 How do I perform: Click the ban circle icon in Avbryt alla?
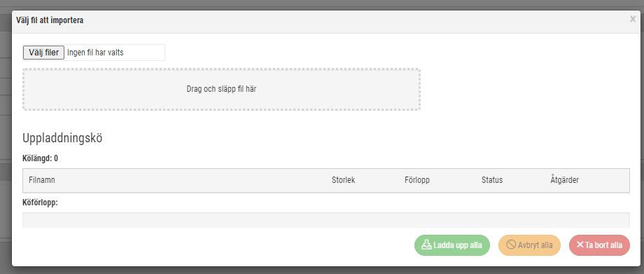click(x=511, y=245)
